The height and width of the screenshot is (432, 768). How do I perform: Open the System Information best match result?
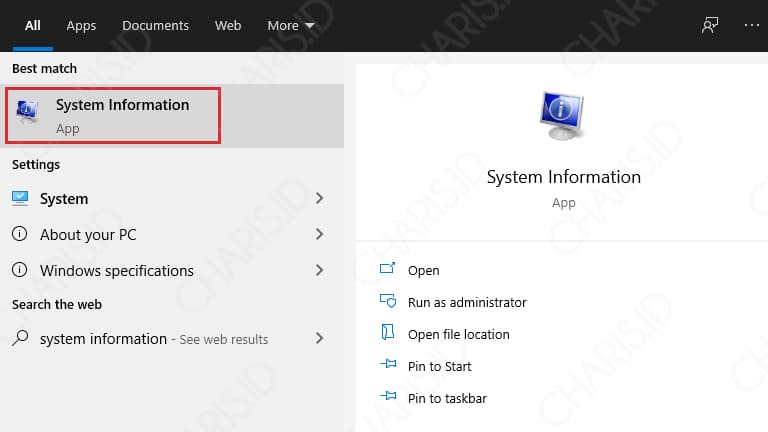tap(172, 116)
